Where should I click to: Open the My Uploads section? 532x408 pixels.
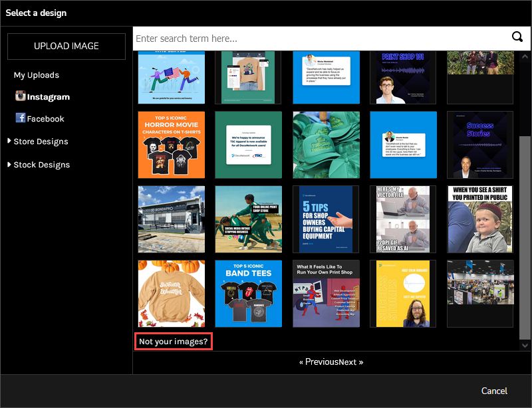point(37,75)
